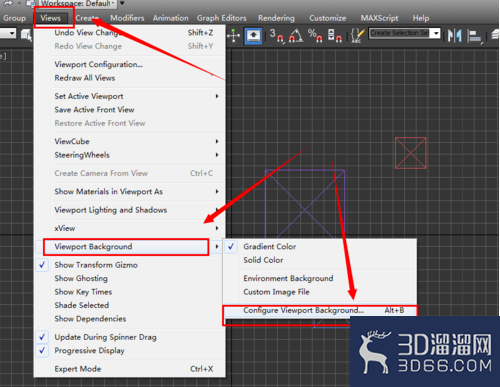Select Viewport Configuration entry
The height and width of the screenshot is (387, 500).
click(x=130, y=64)
